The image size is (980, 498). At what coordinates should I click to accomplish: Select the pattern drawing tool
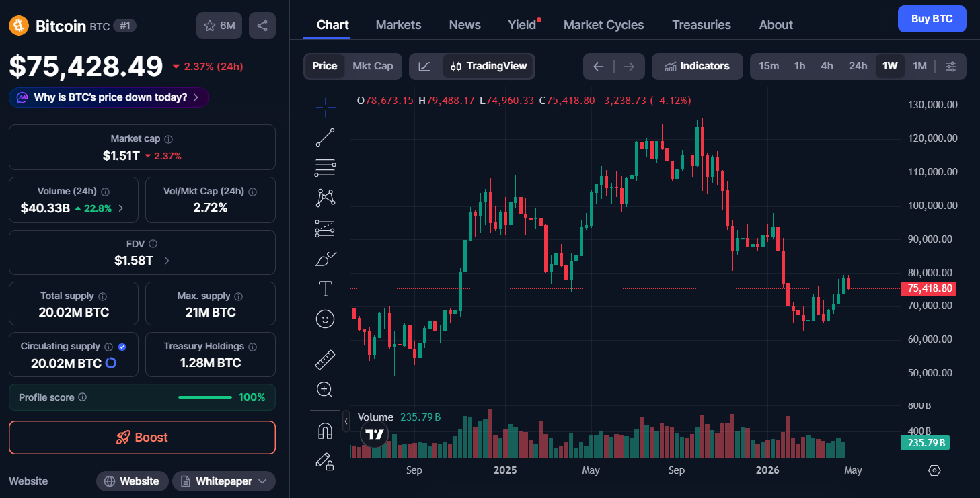point(326,198)
